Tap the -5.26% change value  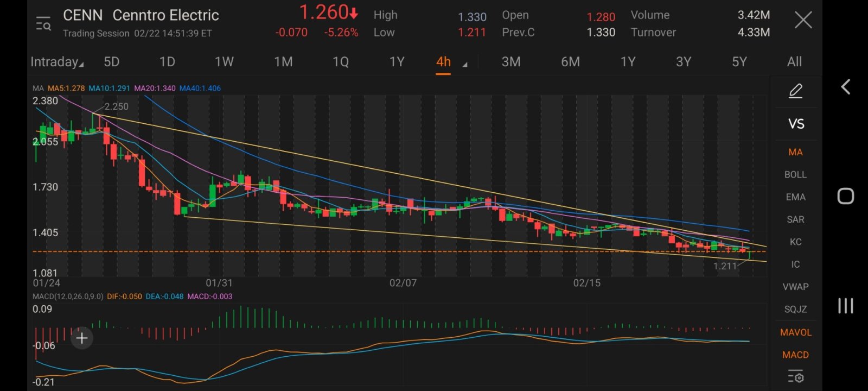click(341, 33)
